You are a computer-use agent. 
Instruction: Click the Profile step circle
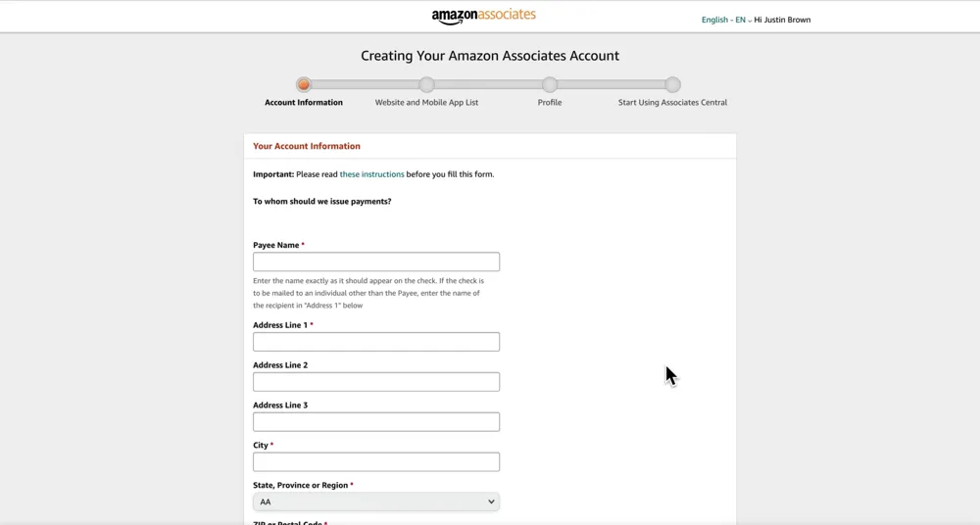(x=550, y=85)
